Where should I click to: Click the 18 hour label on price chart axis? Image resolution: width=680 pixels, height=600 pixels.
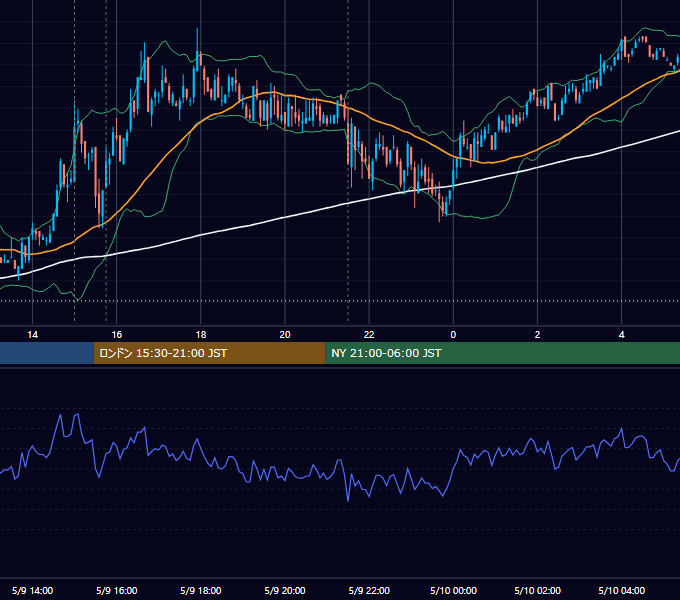click(201, 335)
